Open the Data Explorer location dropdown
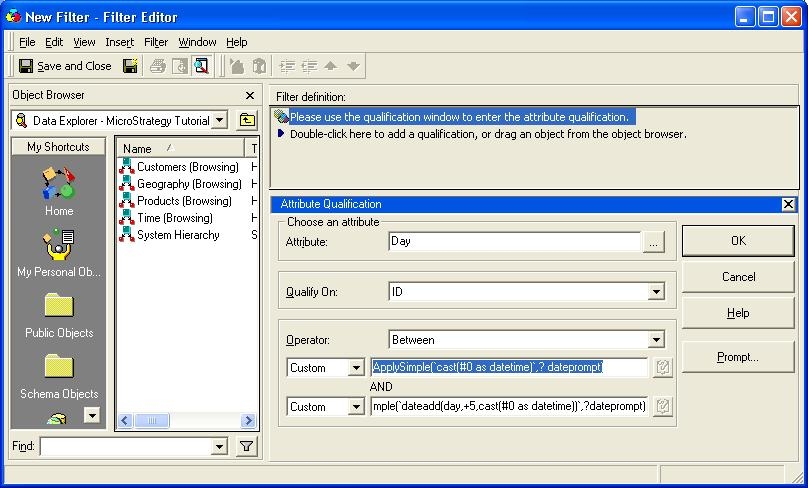Image resolution: width=808 pixels, height=488 pixels. click(x=220, y=121)
